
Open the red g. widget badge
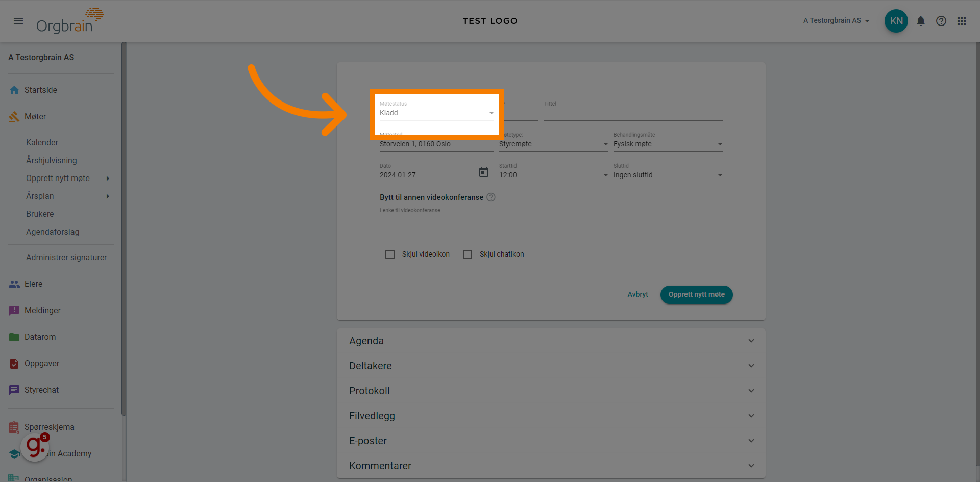click(x=35, y=447)
